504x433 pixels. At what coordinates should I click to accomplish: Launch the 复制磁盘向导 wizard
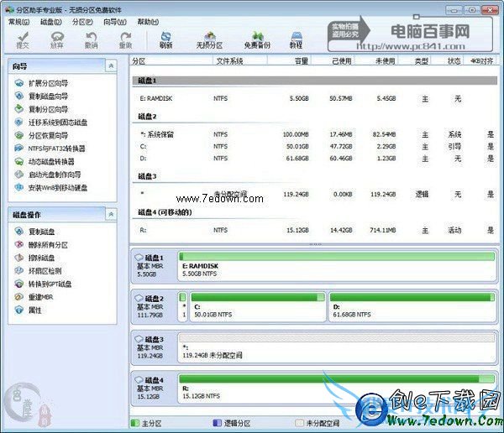tap(41, 97)
